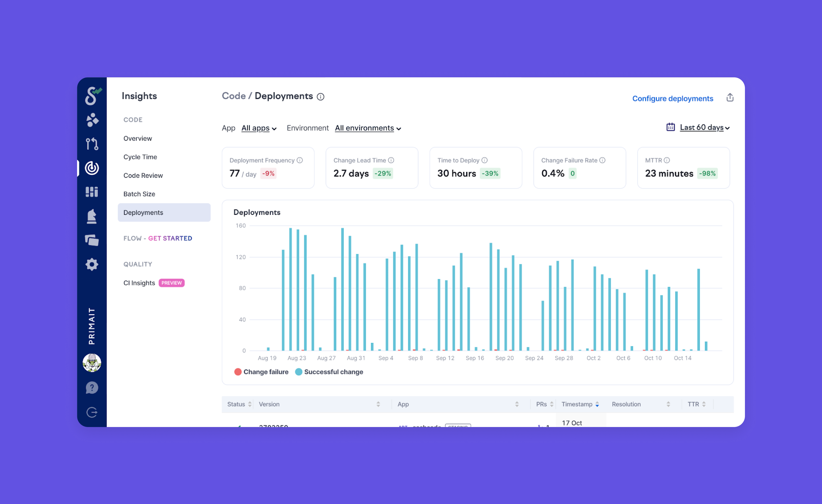Open the All apps dropdown

(259, 128)
